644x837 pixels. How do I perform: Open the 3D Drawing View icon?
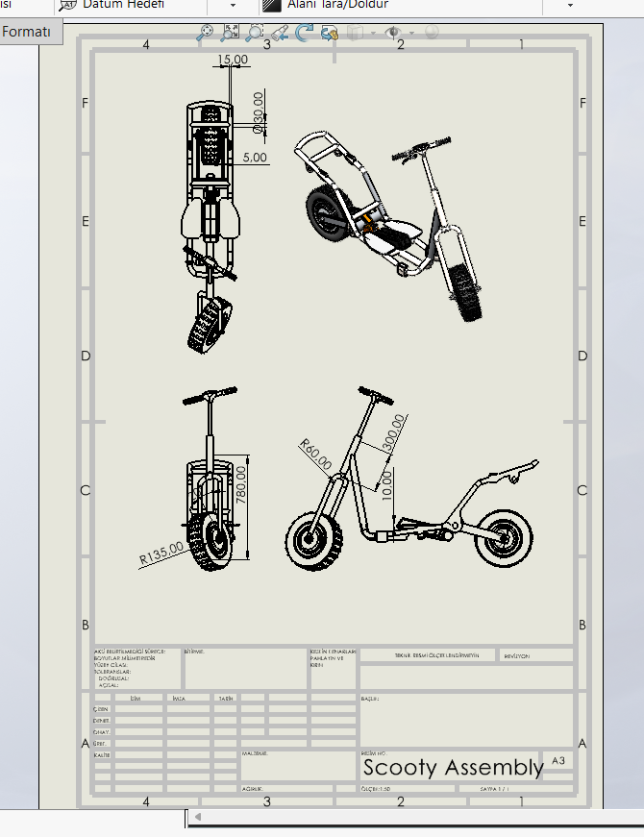[x=330, y=33]
